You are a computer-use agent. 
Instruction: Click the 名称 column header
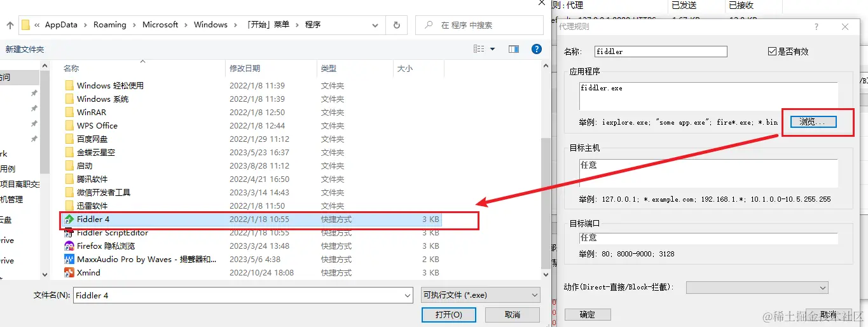(71, 69)
